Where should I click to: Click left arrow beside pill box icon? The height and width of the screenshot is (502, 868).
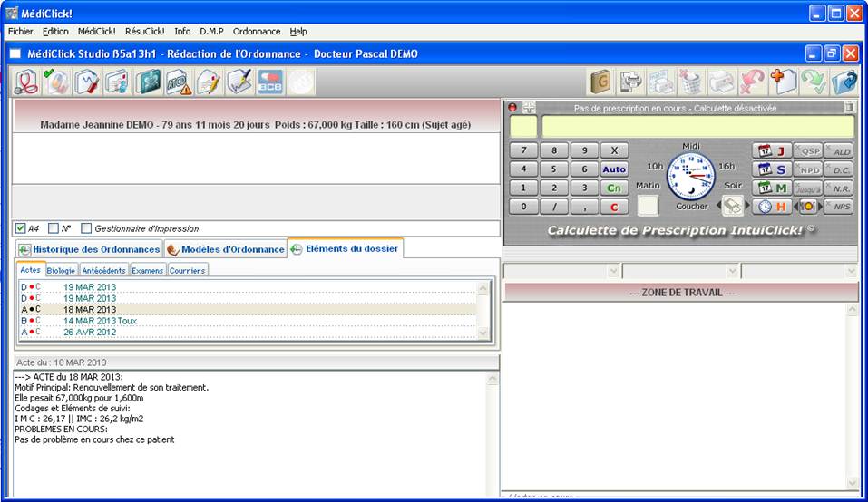(719, 206)
